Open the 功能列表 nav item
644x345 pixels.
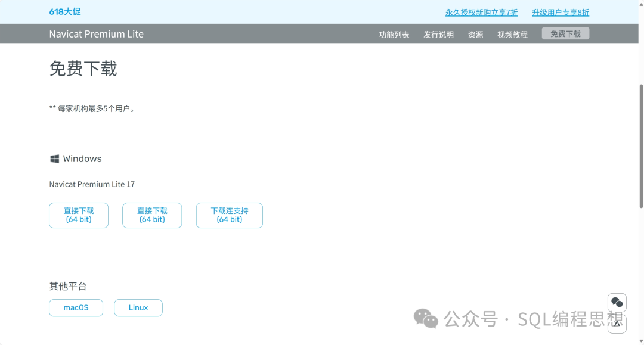click(394, 35)
